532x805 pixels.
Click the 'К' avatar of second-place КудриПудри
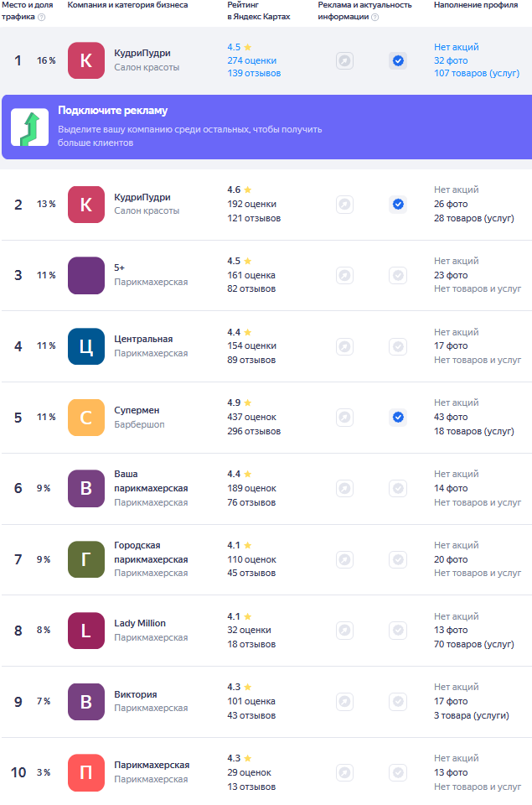click(86, 205)
